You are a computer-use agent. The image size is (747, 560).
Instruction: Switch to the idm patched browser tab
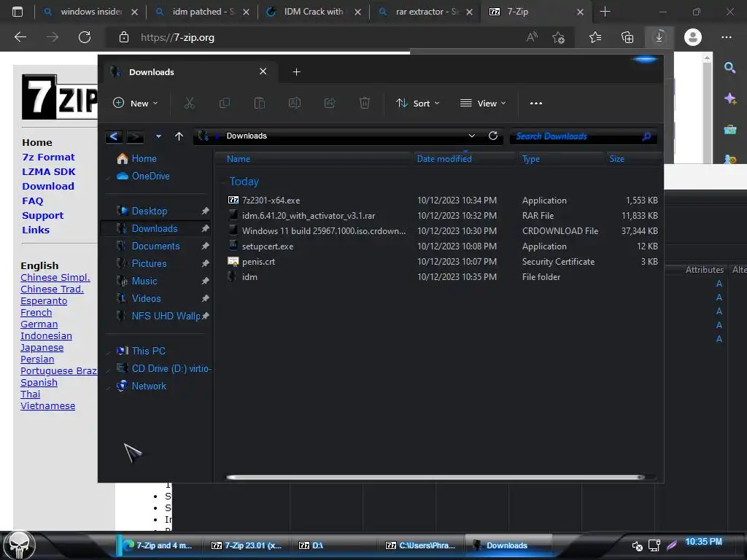click(x=203, y=12)
